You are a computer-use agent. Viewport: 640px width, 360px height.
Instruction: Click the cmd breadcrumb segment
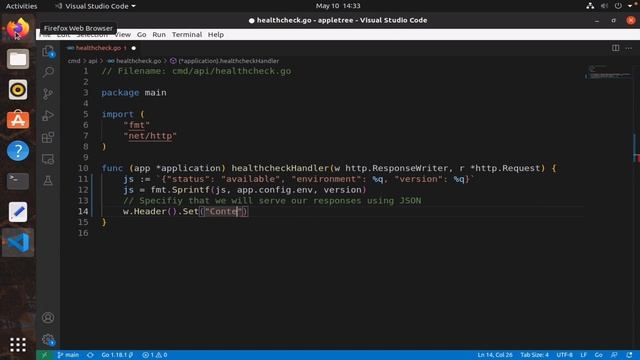tap(74, 61)
